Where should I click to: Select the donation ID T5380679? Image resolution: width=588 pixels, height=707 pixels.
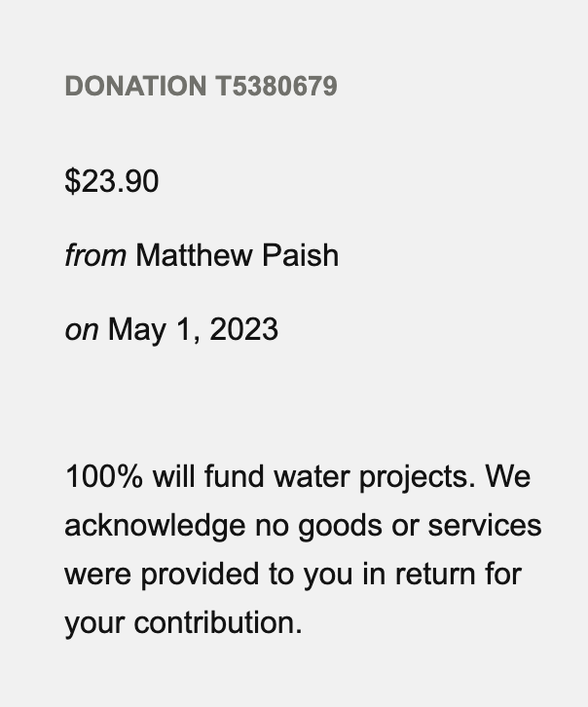point(276,86)
